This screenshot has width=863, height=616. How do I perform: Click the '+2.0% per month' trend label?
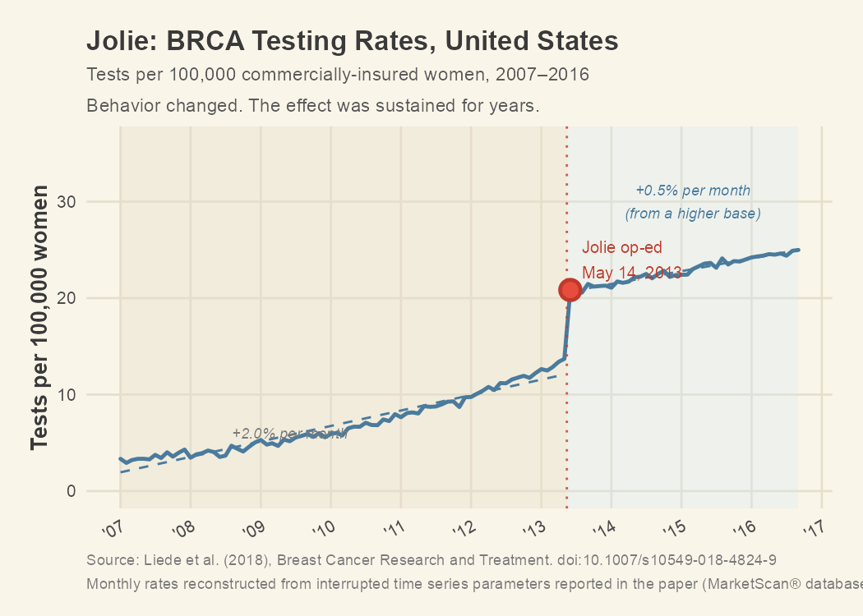click(289, 434)
